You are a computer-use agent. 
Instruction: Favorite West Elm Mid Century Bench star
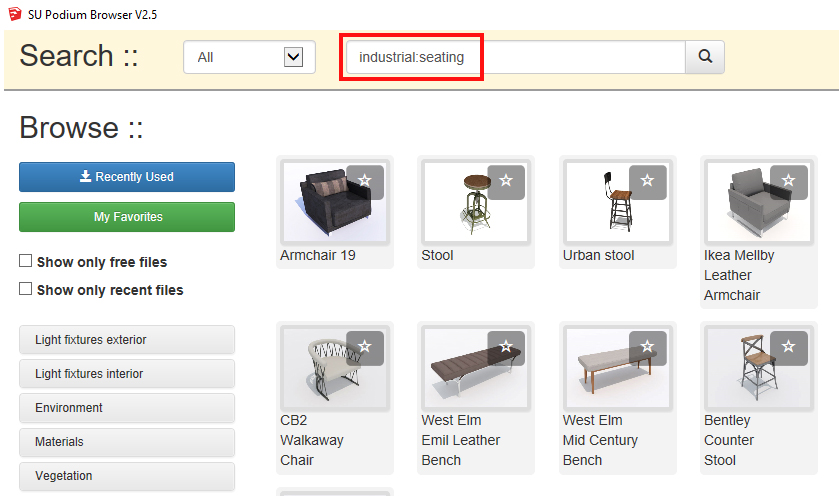(647, 348)
